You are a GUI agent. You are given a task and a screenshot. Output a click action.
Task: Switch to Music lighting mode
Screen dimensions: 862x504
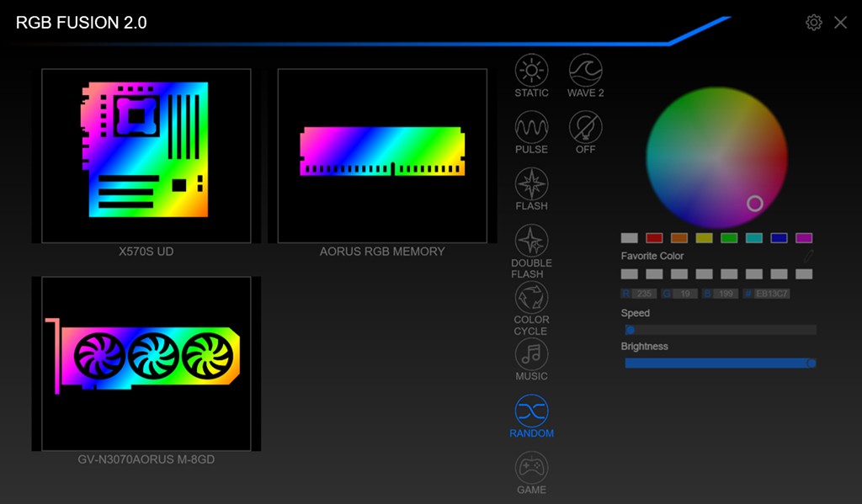pyautogui.click(x=531, y=354)
